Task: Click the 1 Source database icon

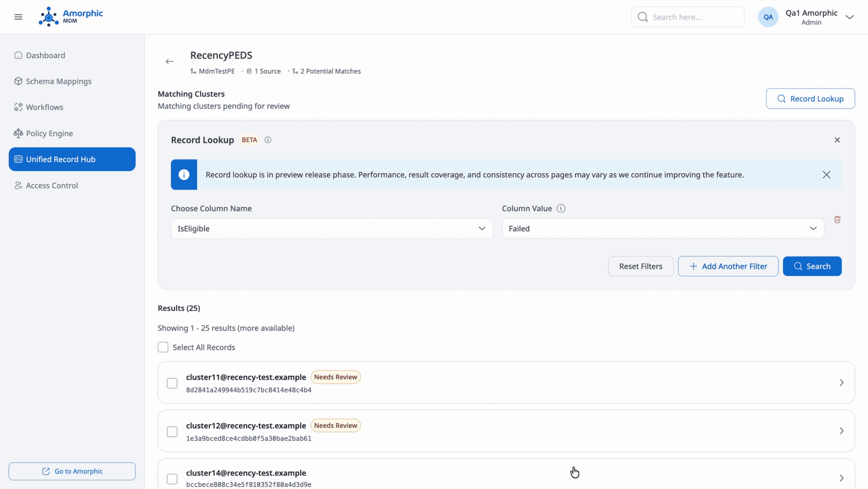Action: (x=249, y=71)
